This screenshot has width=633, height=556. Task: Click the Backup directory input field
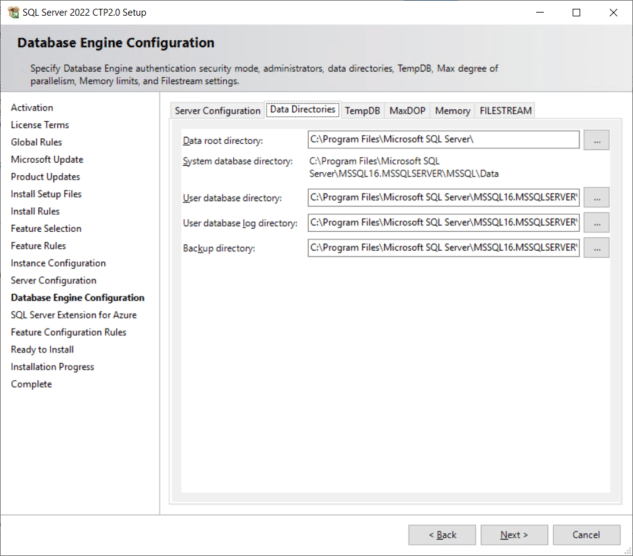tap(444, 248)
